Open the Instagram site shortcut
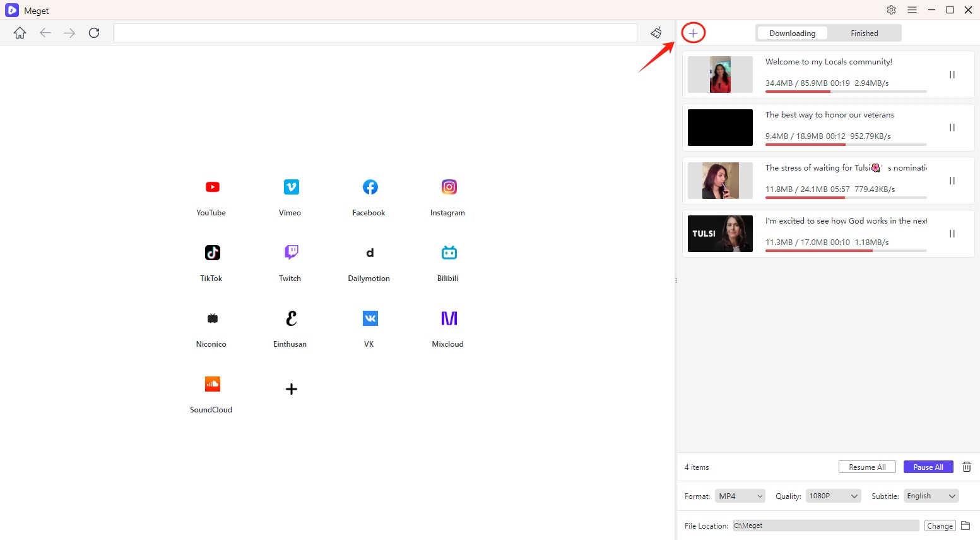The image size is (980, 540). pyautogui.click(x=449, y=188)
